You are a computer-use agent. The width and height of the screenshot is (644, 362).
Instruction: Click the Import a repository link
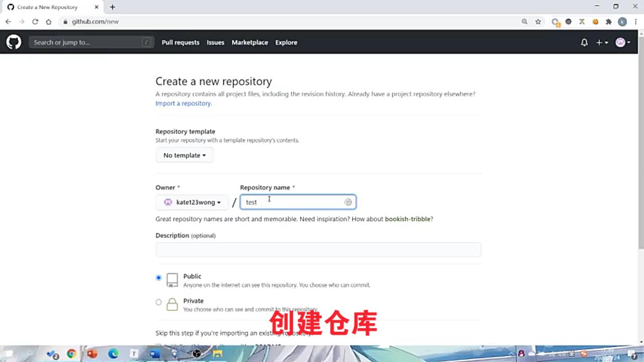pos(184,104)
